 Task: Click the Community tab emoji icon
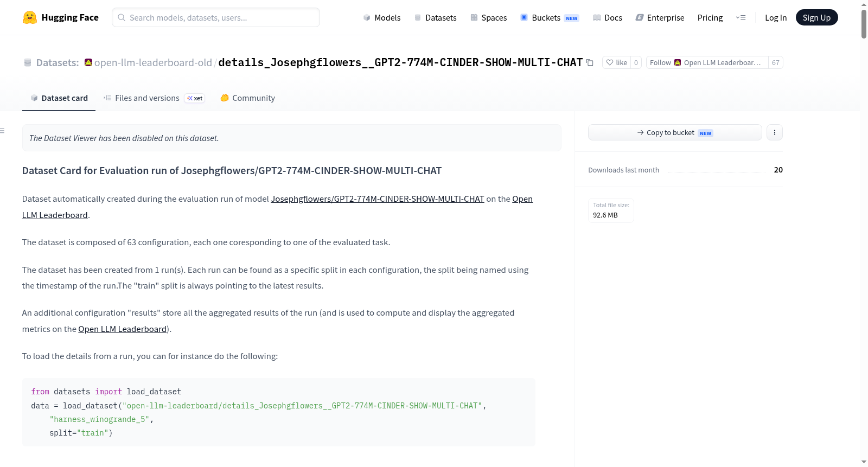click(225, 98)
